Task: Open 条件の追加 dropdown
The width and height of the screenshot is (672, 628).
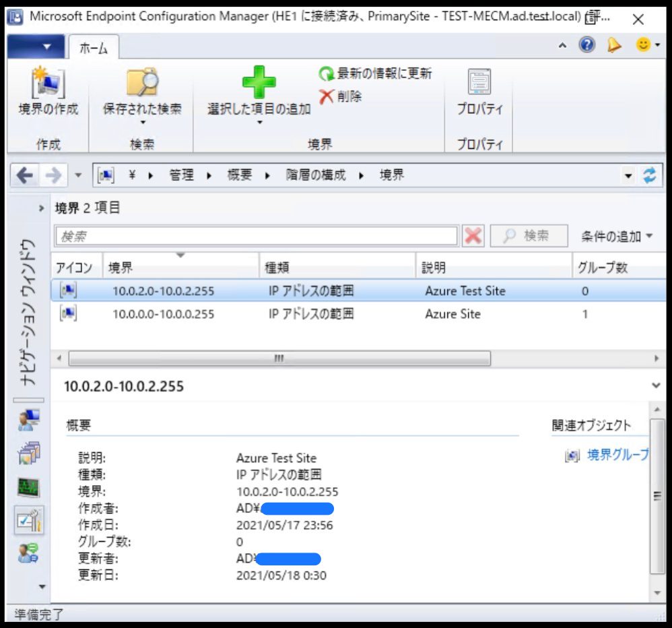Action: tap(617, 237)
